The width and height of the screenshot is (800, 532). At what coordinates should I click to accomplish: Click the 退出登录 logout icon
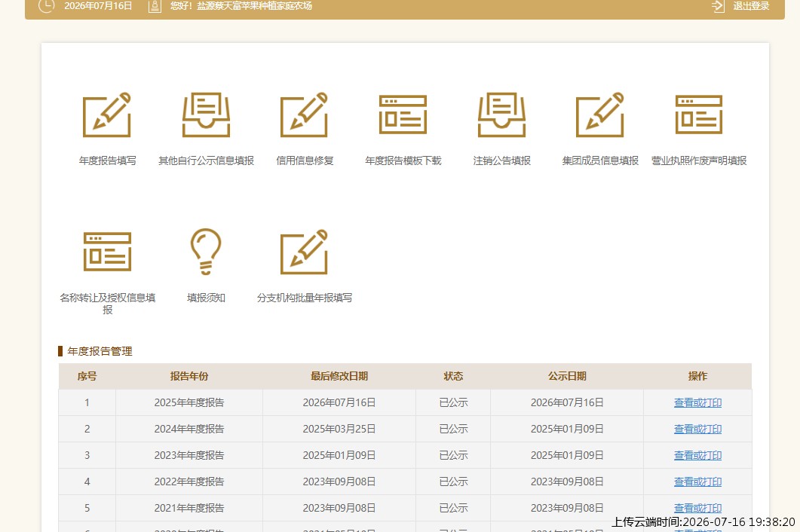718,6
